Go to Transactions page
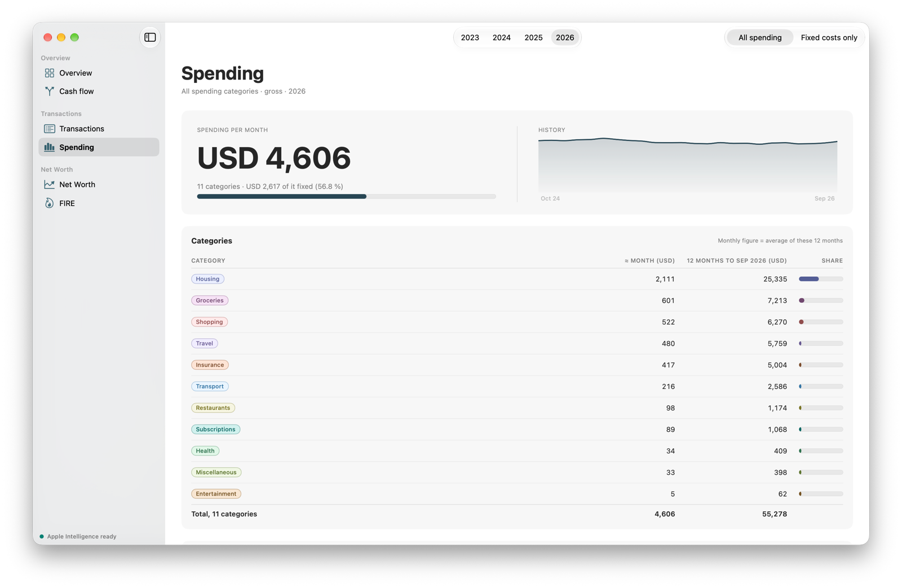902x588 pixels. (x=99, y=129)
